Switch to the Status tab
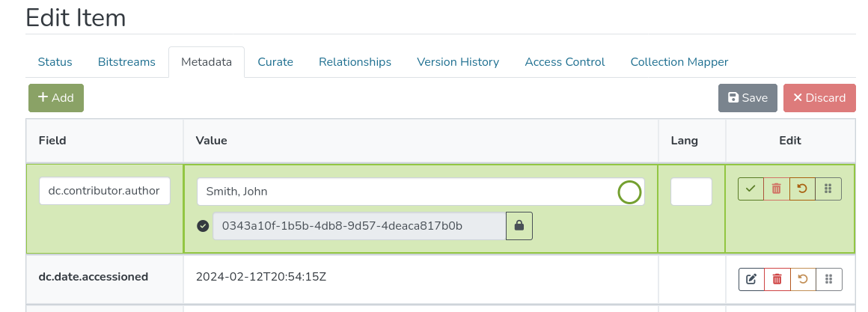This screenshot has width=868, height=312. [x=55, y=62]
